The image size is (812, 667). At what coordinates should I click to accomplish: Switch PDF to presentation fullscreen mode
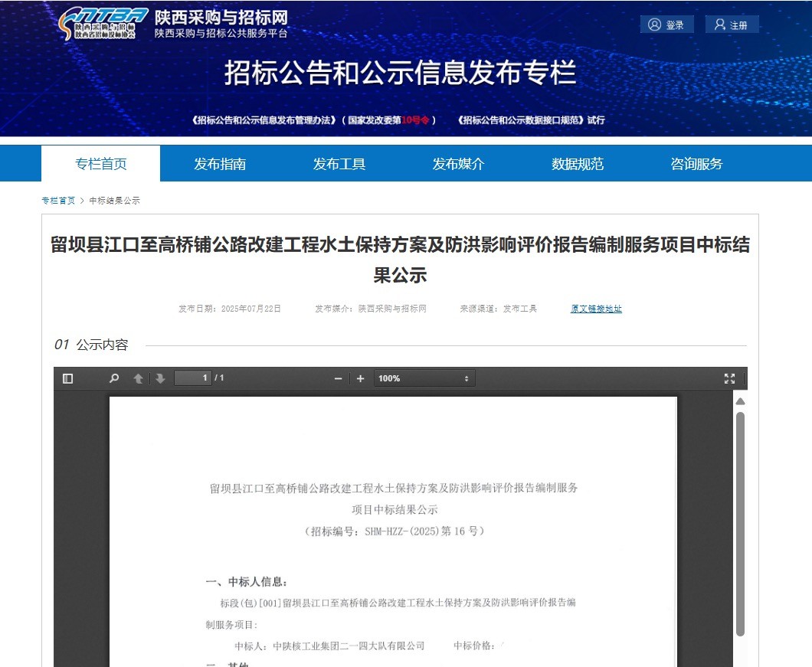[729, 378]
